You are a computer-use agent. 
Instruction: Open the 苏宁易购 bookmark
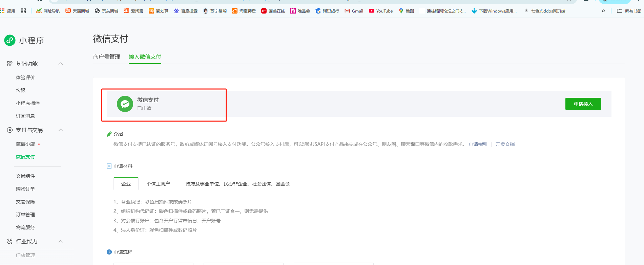coord(215,11)
